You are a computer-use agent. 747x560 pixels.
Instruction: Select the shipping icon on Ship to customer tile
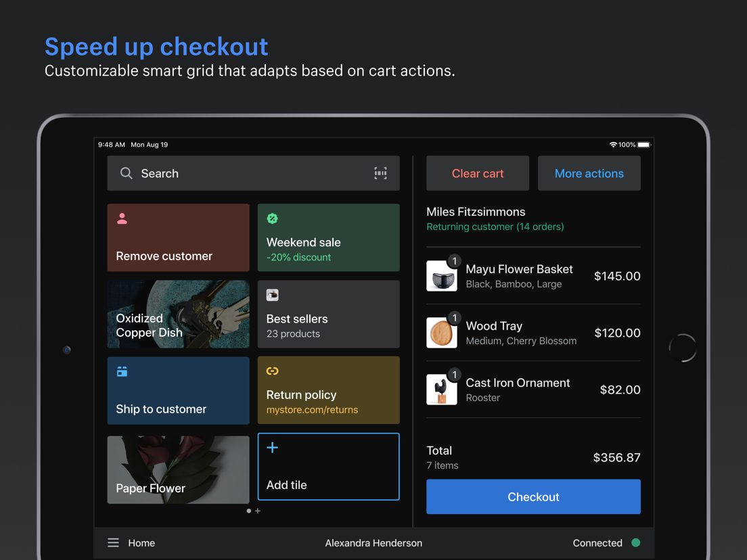pyautogui.click(x=122, y=371)
